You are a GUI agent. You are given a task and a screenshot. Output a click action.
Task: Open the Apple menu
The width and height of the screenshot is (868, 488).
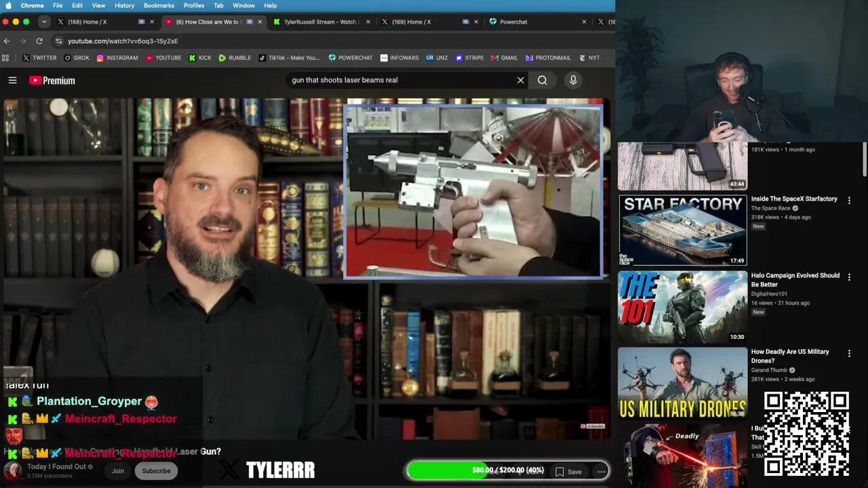click(x=9, y=5)
